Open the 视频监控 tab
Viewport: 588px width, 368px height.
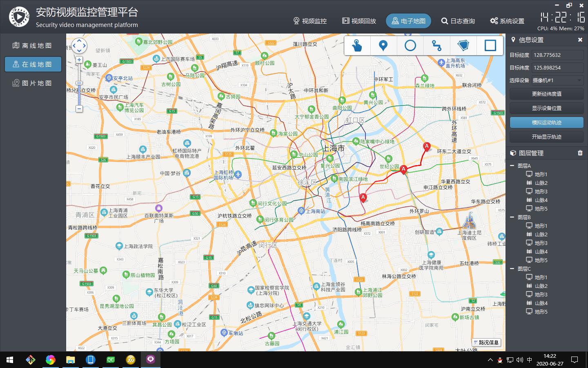310,21
